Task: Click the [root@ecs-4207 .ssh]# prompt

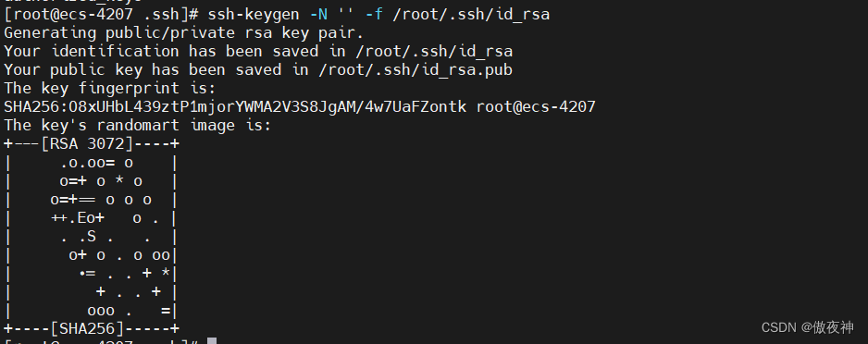Action: tap(101, 14)
